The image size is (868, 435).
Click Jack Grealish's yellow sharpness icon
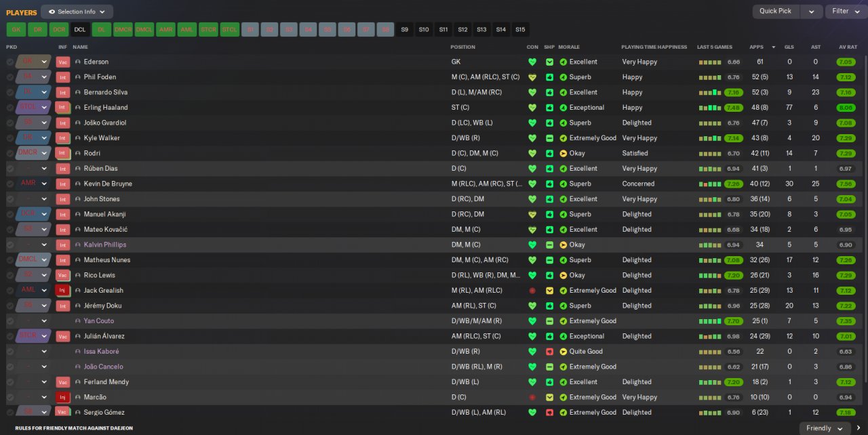point(549,291)
